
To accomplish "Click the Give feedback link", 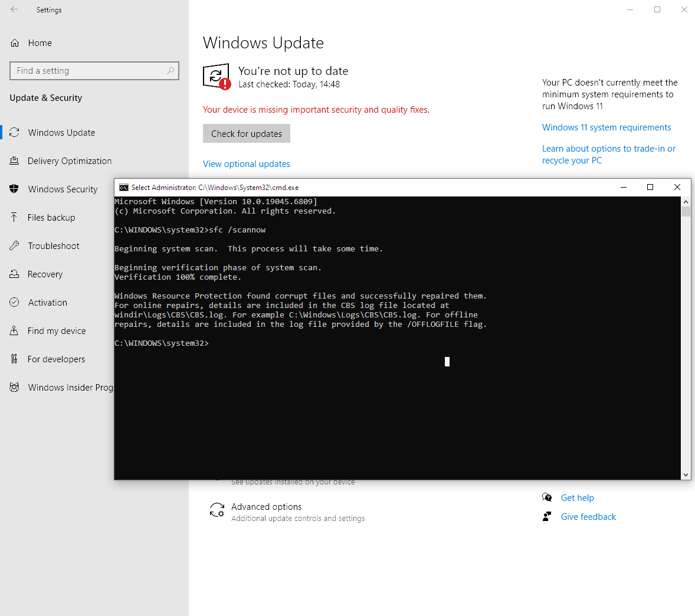I will coord(588,517).
